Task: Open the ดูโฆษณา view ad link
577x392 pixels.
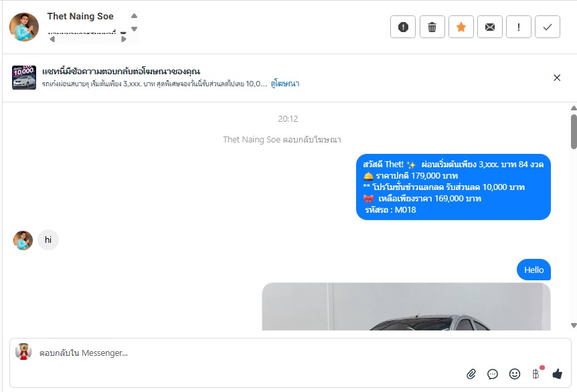Action: (x=285, y=84)
